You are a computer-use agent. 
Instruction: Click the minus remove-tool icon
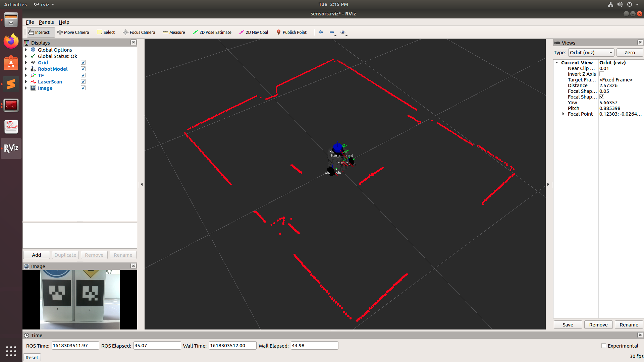(x=332, y=32)
